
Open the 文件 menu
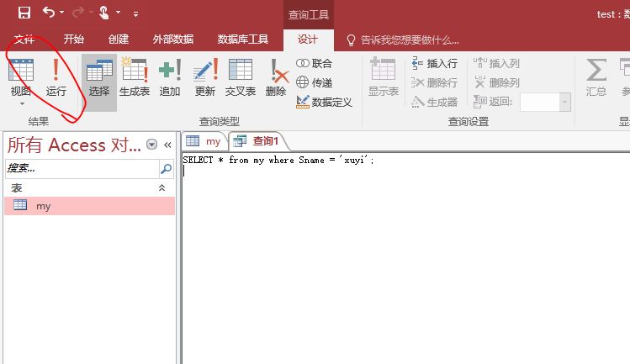click(x=24, y=40)
